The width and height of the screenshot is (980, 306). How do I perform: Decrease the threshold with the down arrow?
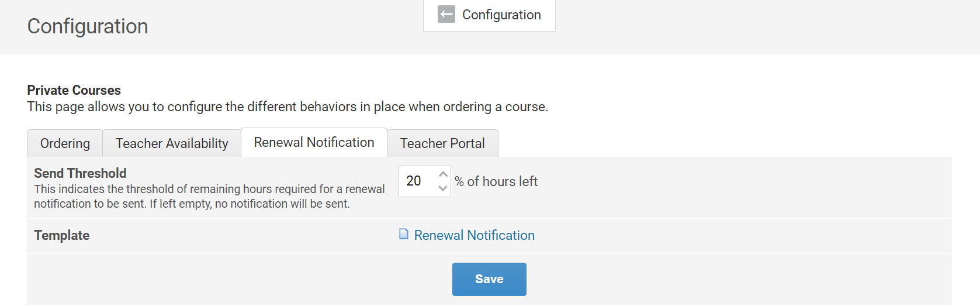[443, 188]
